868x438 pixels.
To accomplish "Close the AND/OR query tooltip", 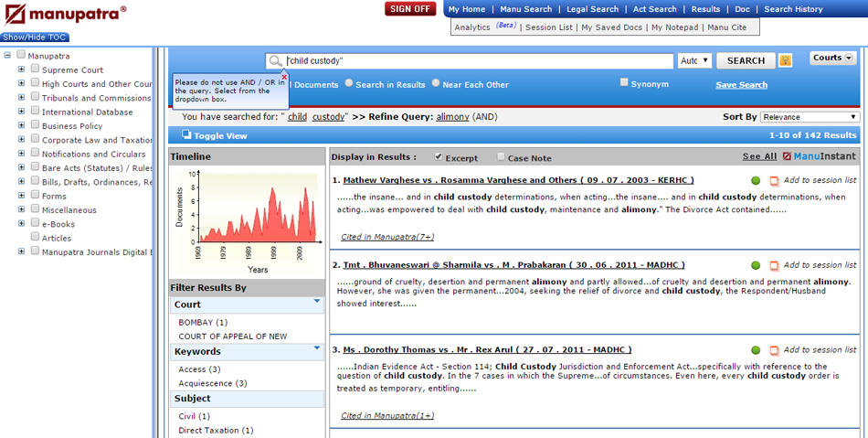I will 284,77.
